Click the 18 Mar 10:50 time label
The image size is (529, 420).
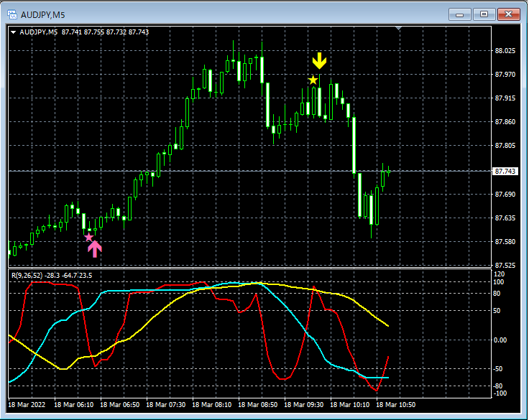pos(396,404)
